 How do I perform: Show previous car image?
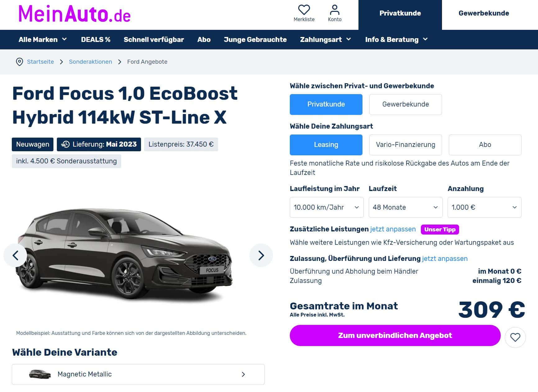[x=15, y=255]
